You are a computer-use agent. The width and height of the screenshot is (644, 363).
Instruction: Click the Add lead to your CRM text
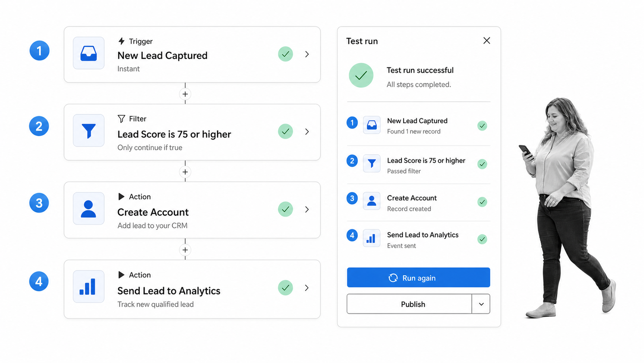(x=152, y=226)
